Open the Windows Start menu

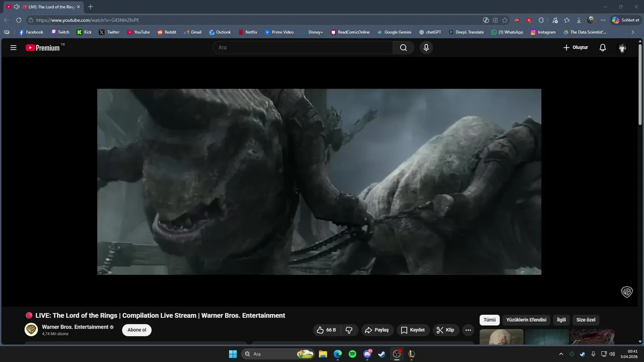233,354
